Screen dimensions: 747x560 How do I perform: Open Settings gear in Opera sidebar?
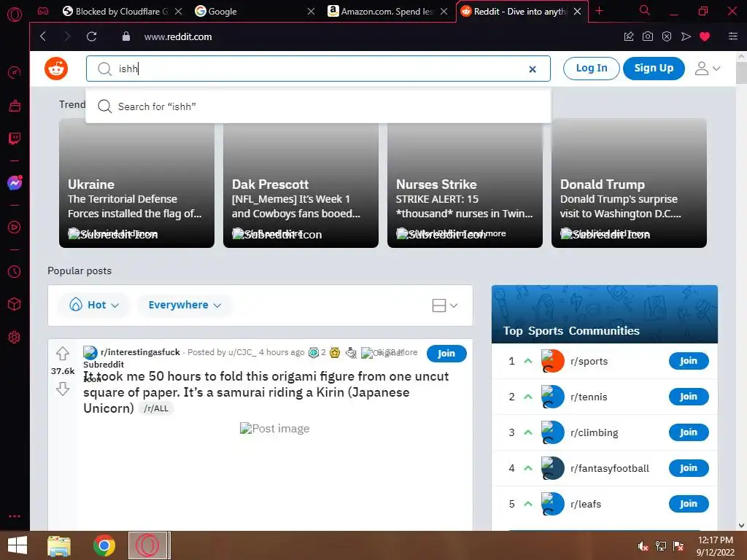(15, 337)
